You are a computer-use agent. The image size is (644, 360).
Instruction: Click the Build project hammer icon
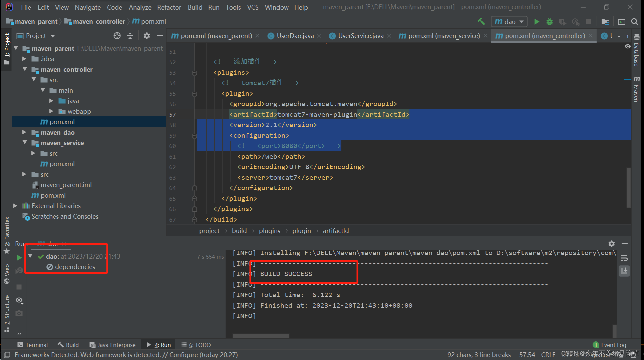tap(481, 22)
